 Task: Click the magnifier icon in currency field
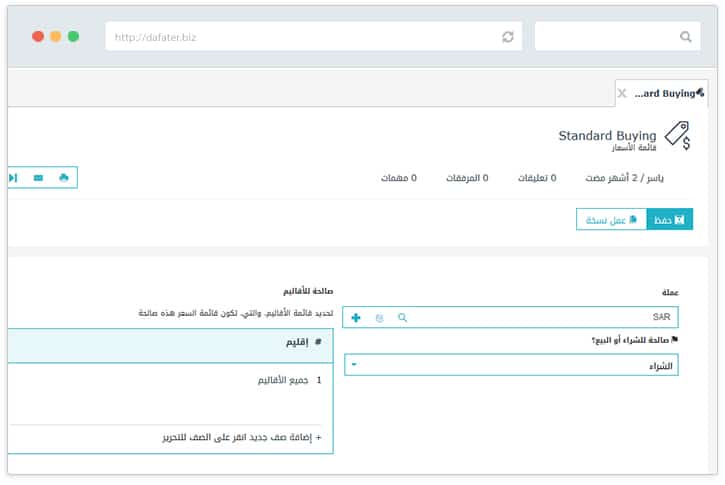click(403, 317)
